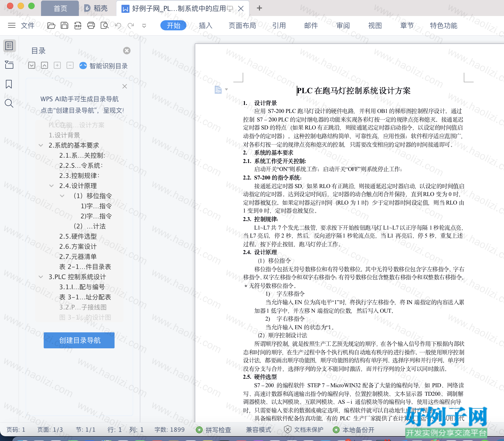Image resolution: width=504 pixels, height=441 pixels.
Task: Select 1.设计背景 outline entry
Action: pyautogui.click(x=64, y=135)
